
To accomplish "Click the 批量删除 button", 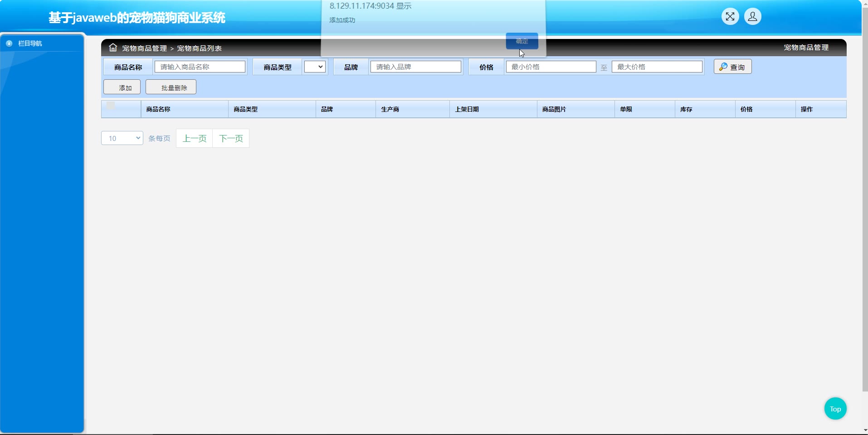I will [x=171, y=87].
